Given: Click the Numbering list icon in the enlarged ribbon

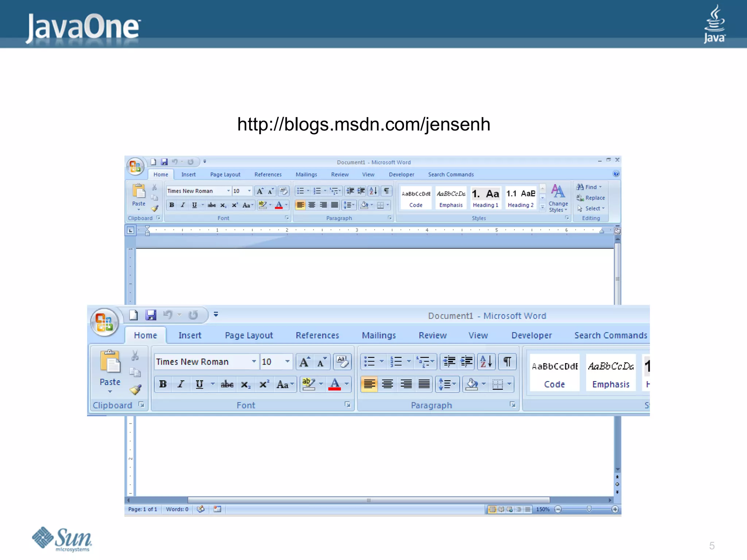Looking at the screenshot, I should [396, 362].
